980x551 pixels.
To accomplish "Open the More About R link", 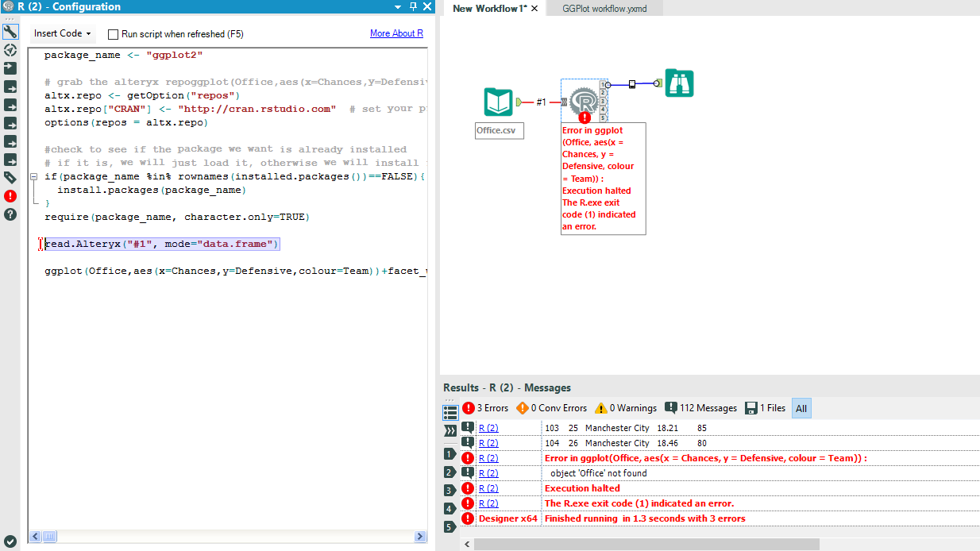I will 396,33.
